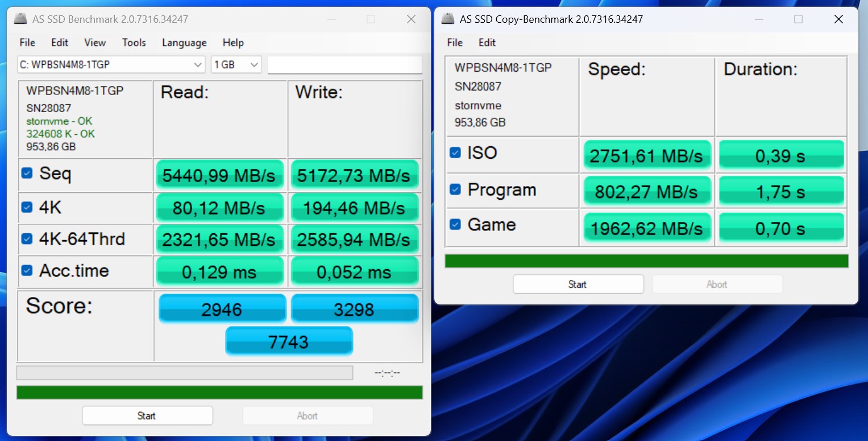
Task: Close the AS SSD Copy-Benchmark window
Action: tap(838, 19)
